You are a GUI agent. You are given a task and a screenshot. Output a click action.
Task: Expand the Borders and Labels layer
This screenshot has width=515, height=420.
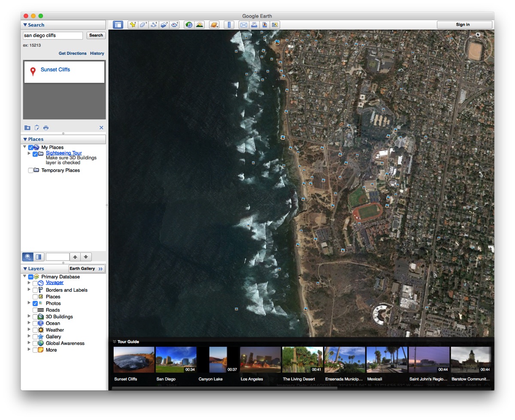(29, 290)
